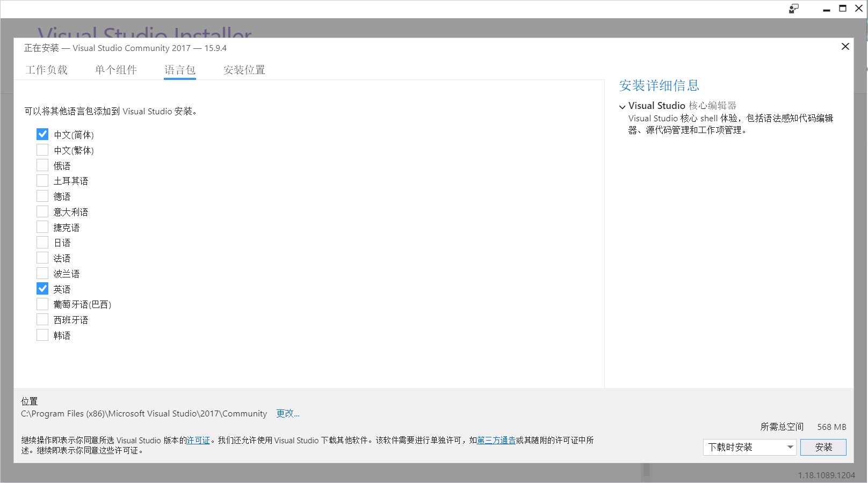Open the 许可证 link
The height and width of the screenshot is (483, 868).
pos(198,440)
